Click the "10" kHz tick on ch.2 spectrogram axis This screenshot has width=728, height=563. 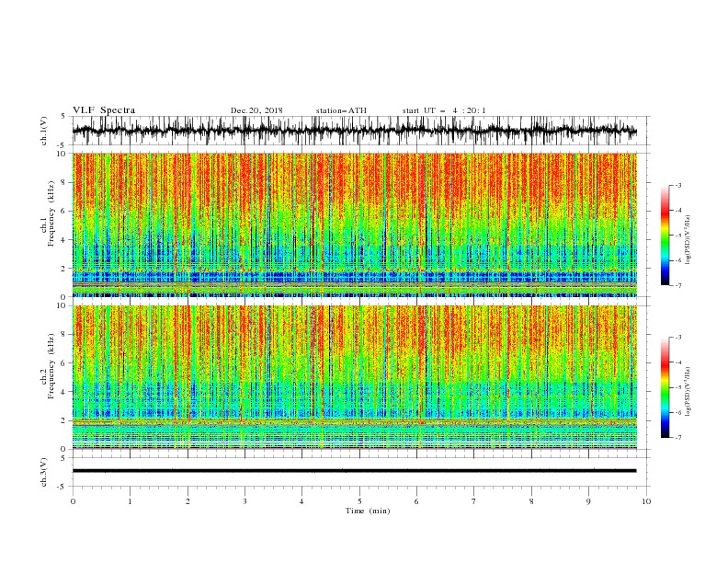tap(63, 305)
